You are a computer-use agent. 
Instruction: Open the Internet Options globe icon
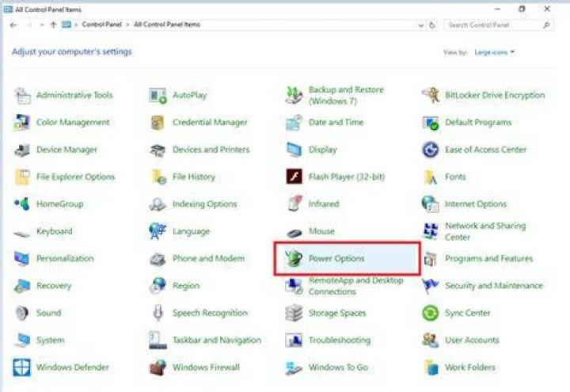click(431, 204)
